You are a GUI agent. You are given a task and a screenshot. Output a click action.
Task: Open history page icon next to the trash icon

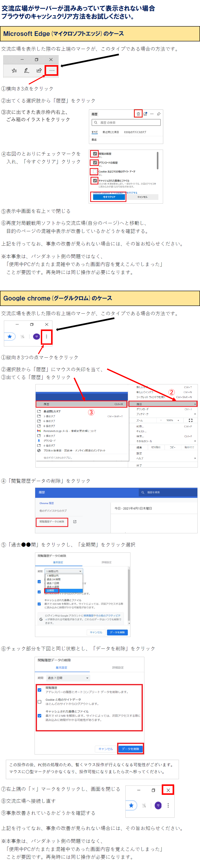tap(145, 114)
